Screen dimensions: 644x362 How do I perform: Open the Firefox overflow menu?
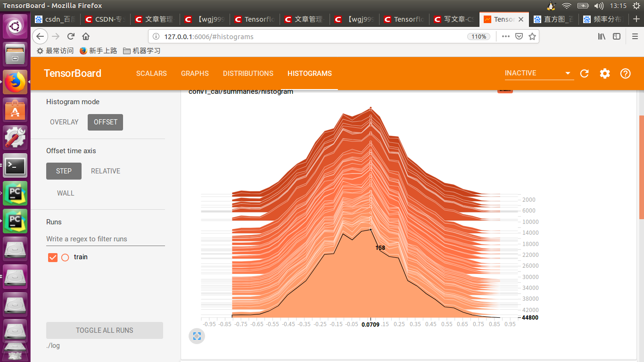point(505,36)
